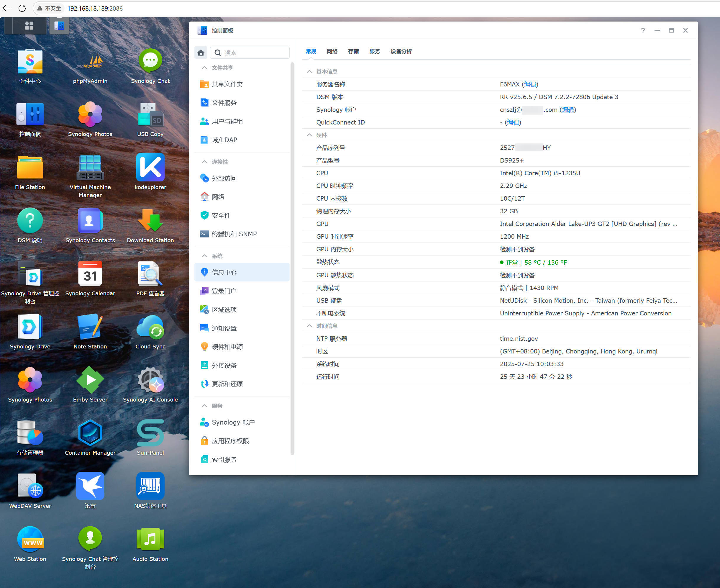Collapse the 硬件 hardware section
This screenshot has width=720, height=588.
tap(309, 135)
